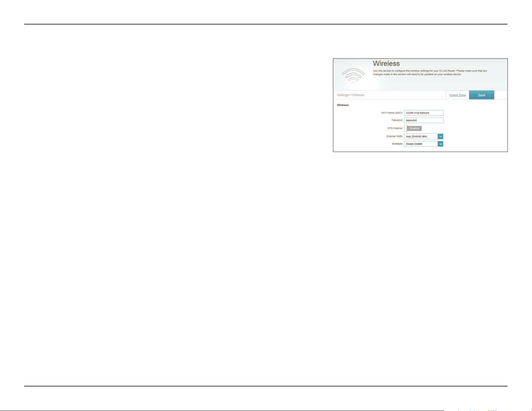The width and height of the screenshot is (532, 411).
Task: Open the Schedule Always Enable selector
Action: pyautogui.click(x=424, y=144)
